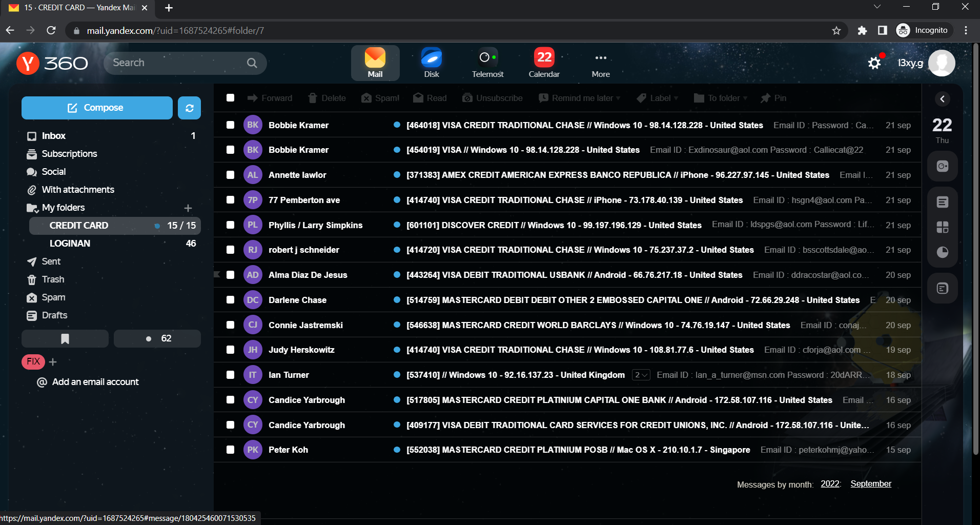
Task: Reload the page in the browser
Action: [51, 31]
